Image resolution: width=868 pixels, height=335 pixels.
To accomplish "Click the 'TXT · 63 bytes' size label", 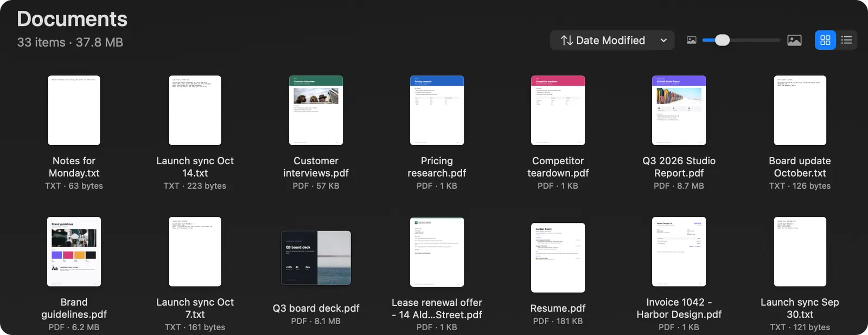I will (x=74, y=186).
